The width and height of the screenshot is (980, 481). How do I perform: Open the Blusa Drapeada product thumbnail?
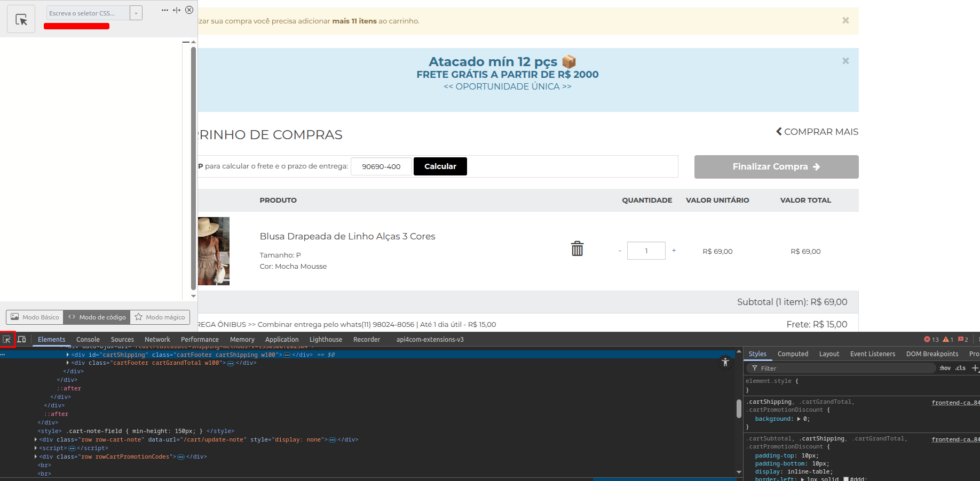pyautogui.click(x=214, y=251)
